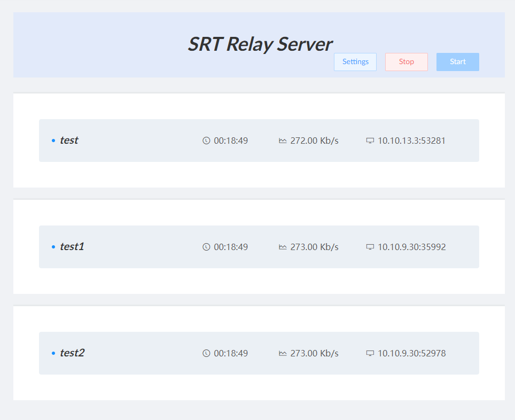Select the stream named test1

72,247
